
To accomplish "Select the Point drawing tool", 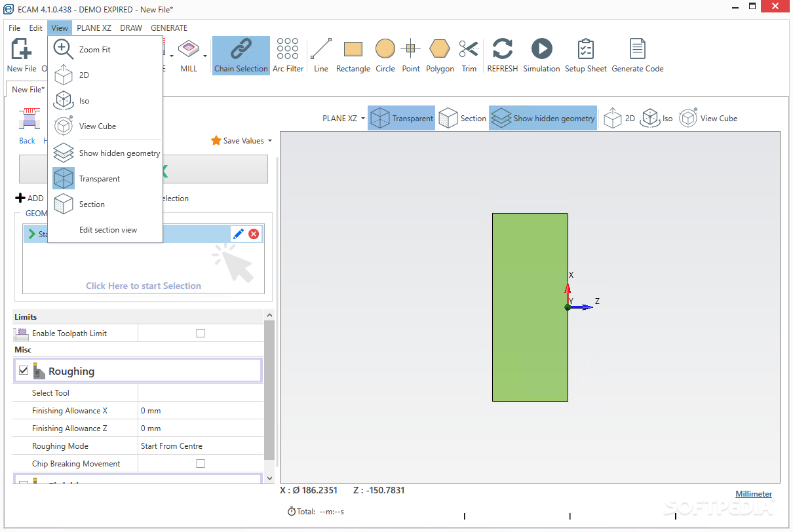I will click(411, 55).
